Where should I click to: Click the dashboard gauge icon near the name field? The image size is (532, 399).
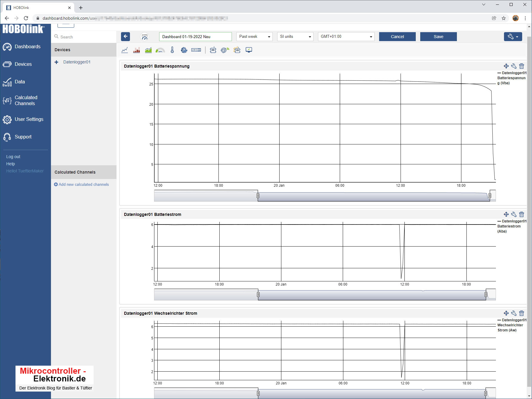(x=145, y=37)
